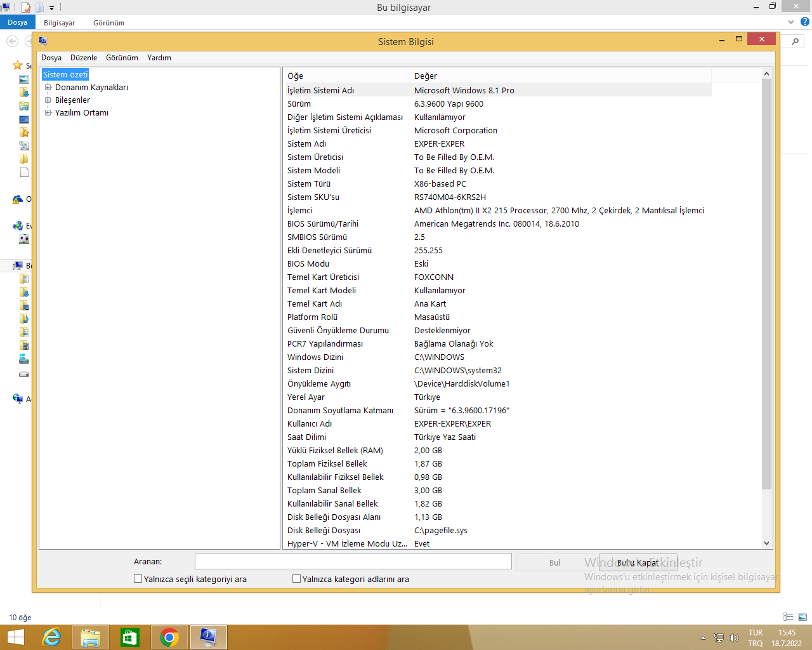Click the value 'Microsoft Windows 8.1 Pro'

pyautogui.click(x=464, y=91)
